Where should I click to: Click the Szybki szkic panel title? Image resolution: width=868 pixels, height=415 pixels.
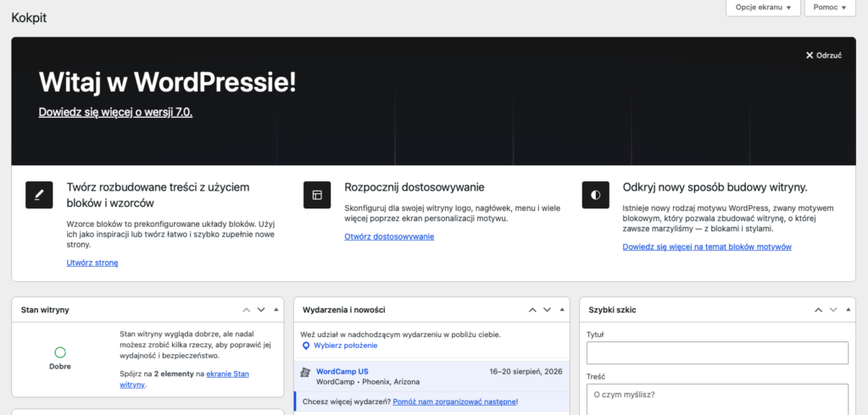612,310
